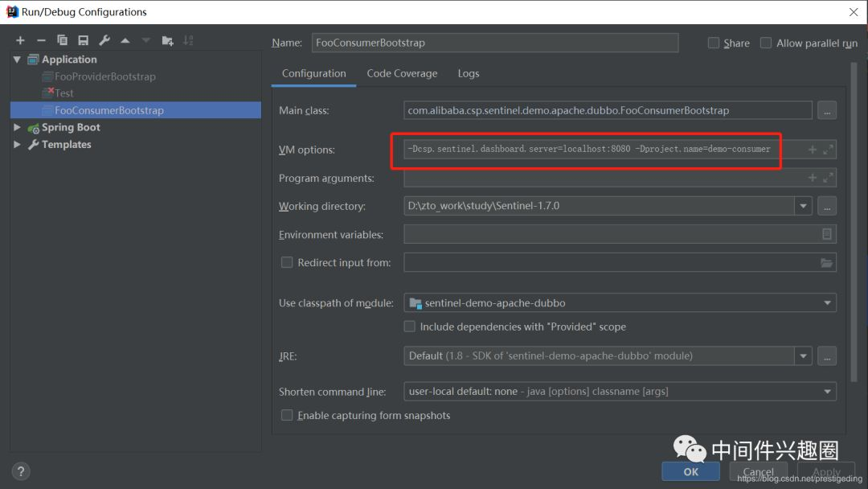The height and width of the screenshot is (489, 868).
Task: Expand the VM options field editor
Action: point(828,150)
